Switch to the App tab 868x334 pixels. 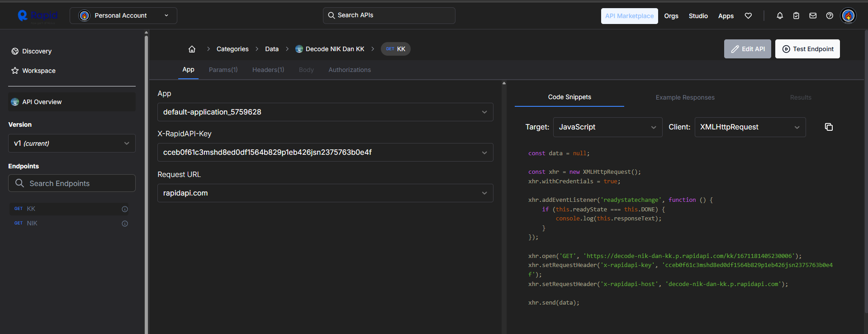(188, 70)
